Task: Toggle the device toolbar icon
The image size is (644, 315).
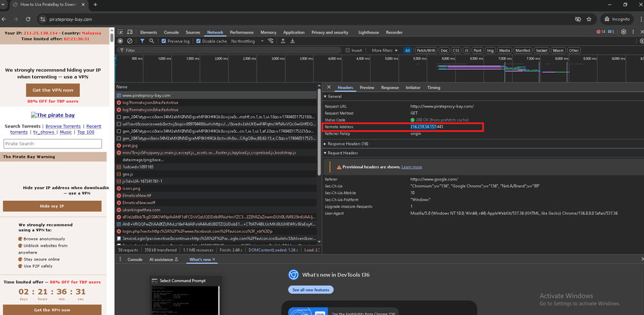Action: [x=130, y=32]
